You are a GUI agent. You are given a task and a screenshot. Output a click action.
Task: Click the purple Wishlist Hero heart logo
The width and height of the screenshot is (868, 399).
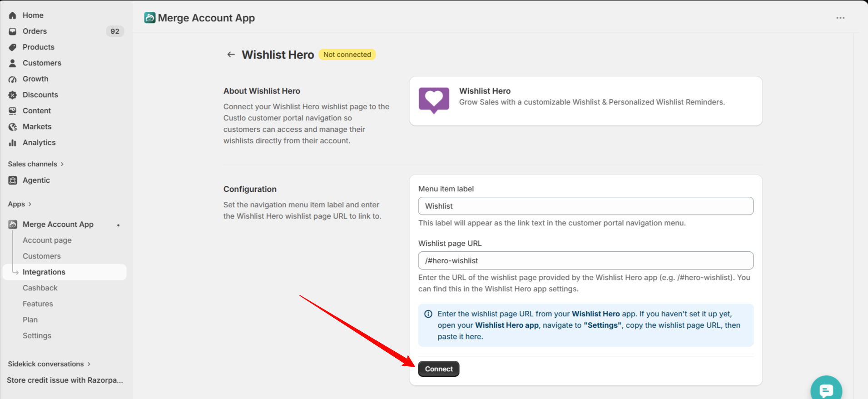[434, 100]
